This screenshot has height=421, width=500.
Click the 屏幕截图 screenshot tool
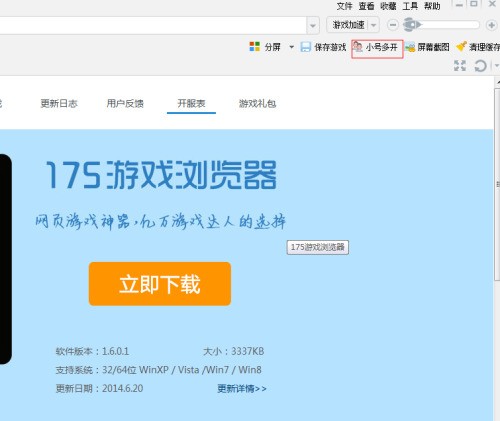tap(428, 47)
